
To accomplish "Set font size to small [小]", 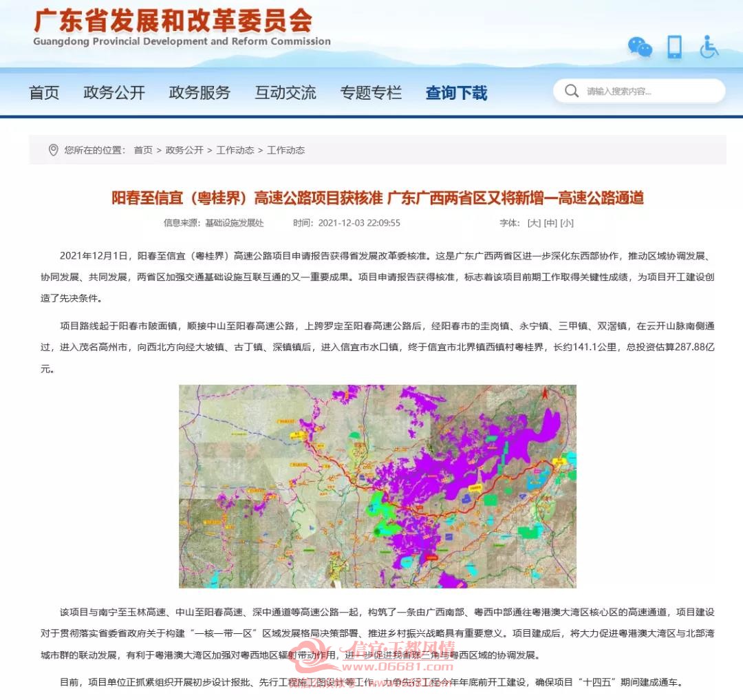I will coord(567,223).
